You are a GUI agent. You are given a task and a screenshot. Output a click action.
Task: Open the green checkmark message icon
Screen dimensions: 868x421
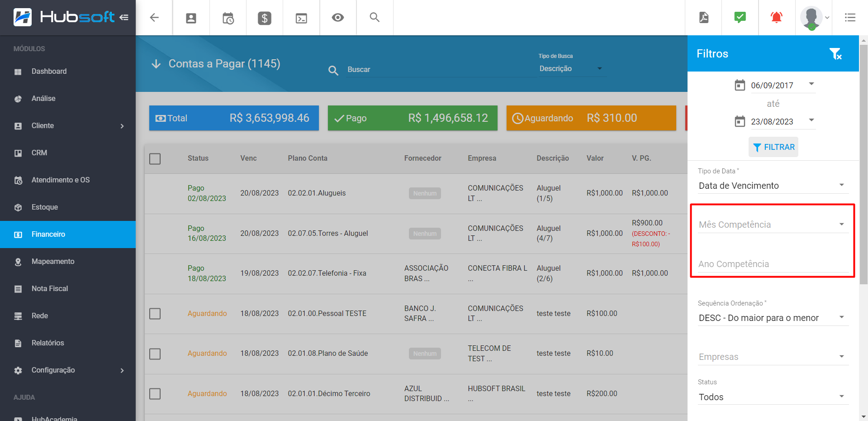pos(740,17)
